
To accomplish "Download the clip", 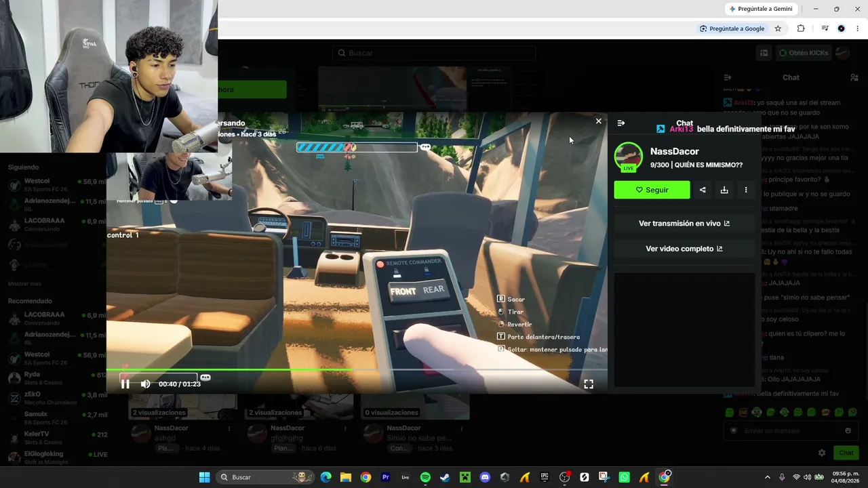I will pyautogui.click(x=724, y=190).
